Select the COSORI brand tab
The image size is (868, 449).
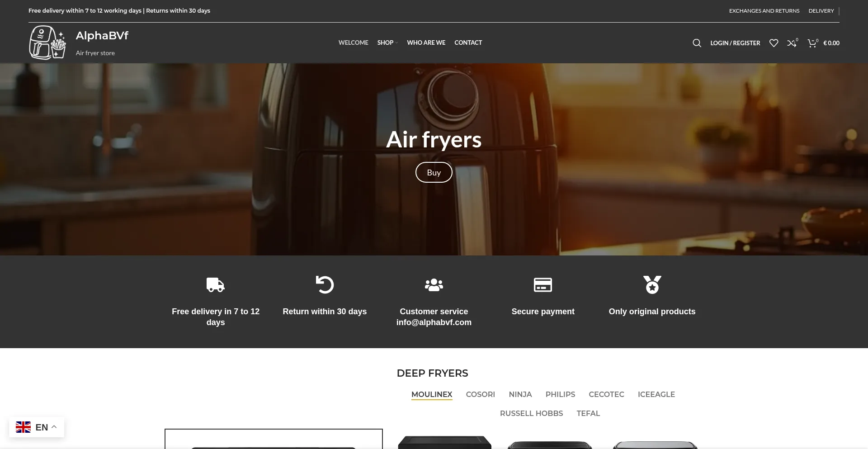(480, 394)
